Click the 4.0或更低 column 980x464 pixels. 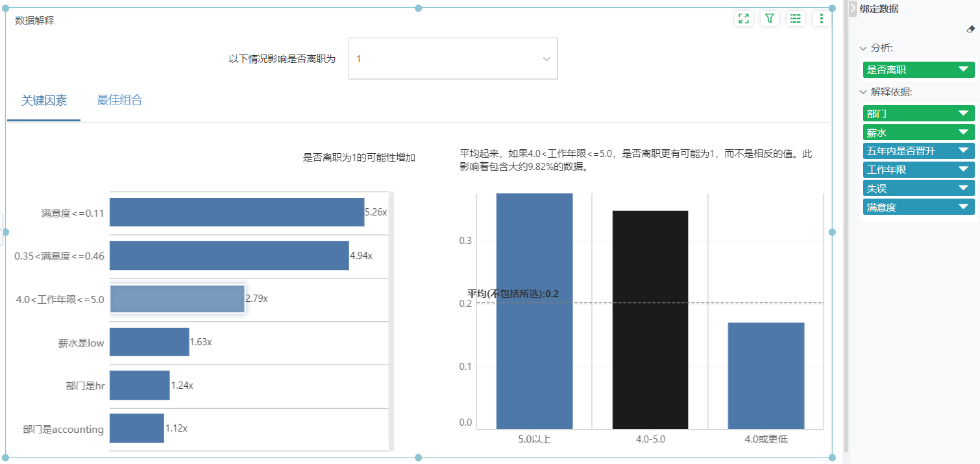(x=766, y=376)
